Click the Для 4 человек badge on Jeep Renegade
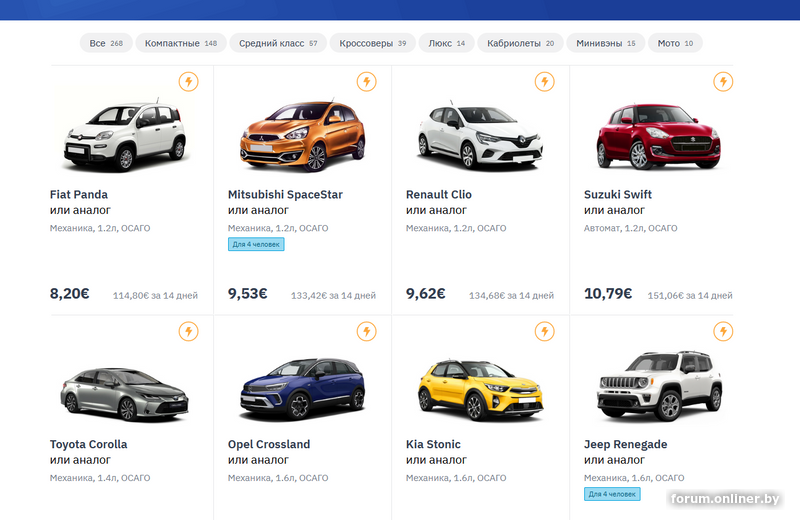 point(612,494)
